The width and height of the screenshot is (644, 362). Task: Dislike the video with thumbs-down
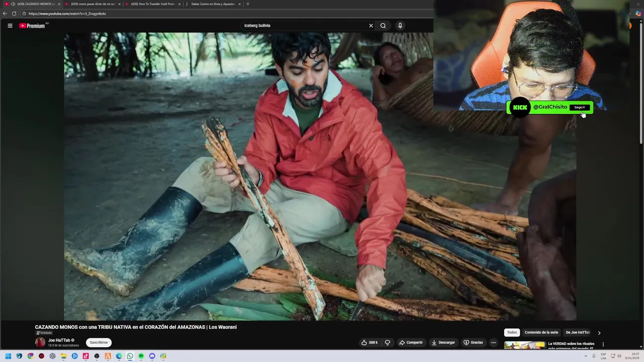(x=387, y=342)
